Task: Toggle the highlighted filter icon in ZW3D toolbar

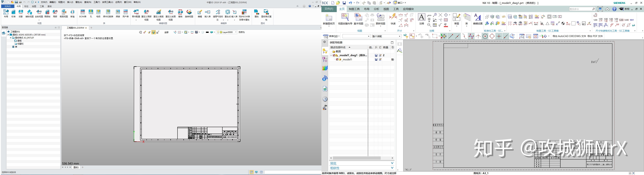Action: [x=153, y=32]
